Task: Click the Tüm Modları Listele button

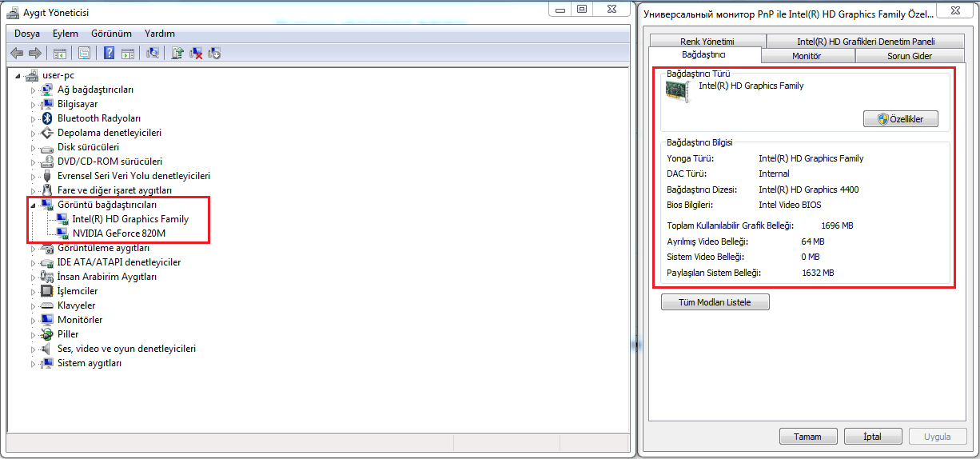Action: pyautogui.click(x=716, y=302)
